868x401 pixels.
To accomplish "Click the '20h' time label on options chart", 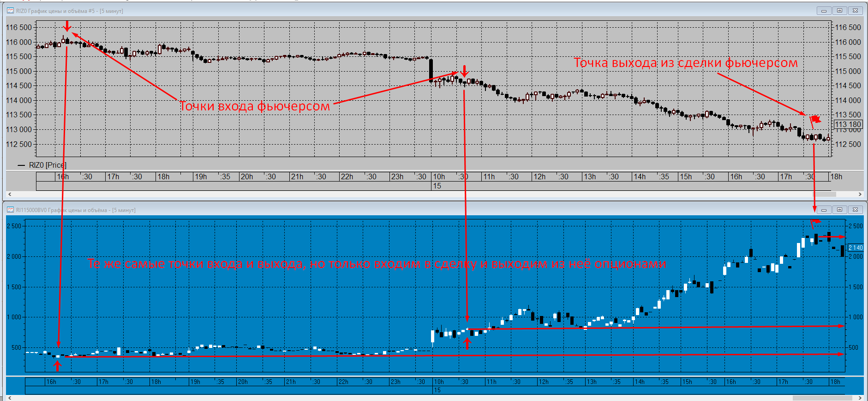I will [243, 382].
